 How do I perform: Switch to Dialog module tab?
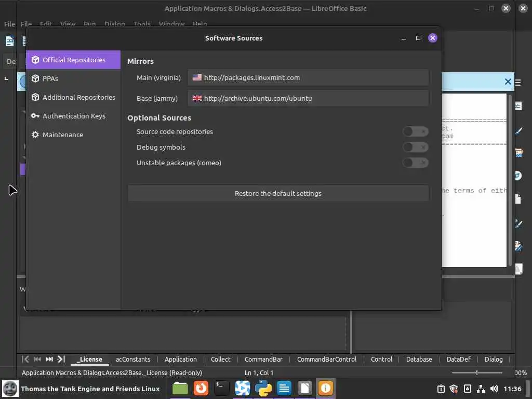[494, 359]
